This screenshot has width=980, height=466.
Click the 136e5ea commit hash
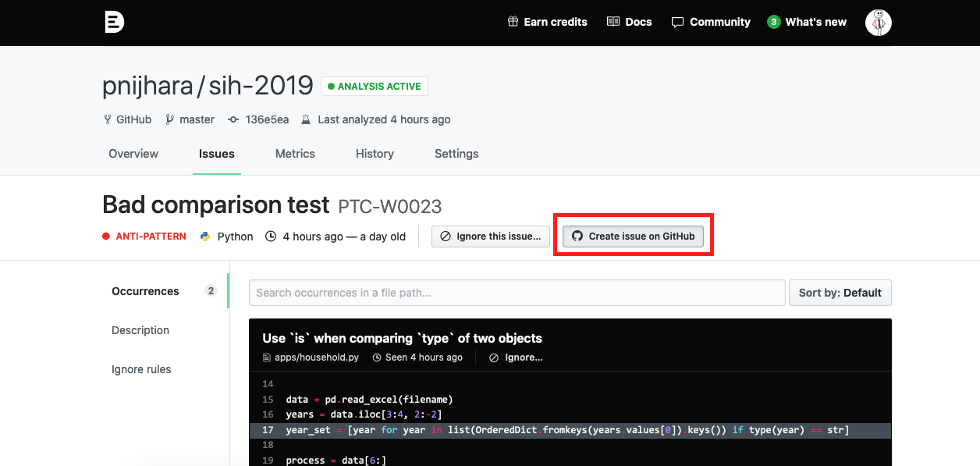tap(258, 119)
